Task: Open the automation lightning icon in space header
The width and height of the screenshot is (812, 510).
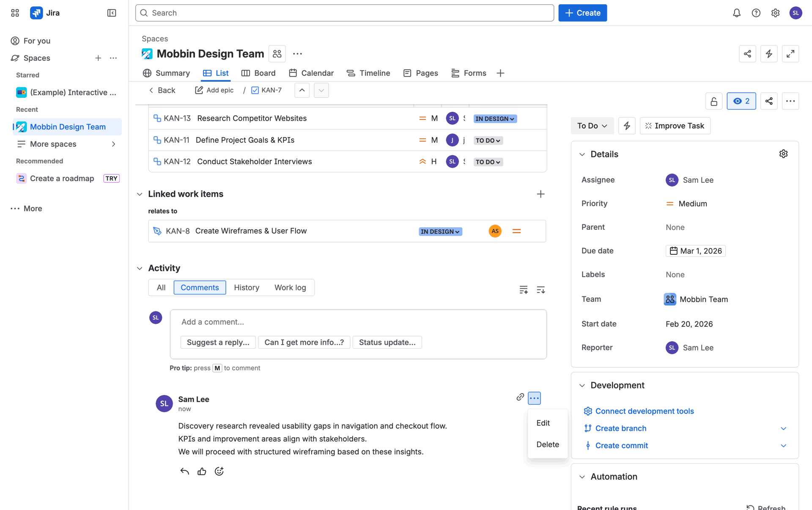Action: point(769,54)
